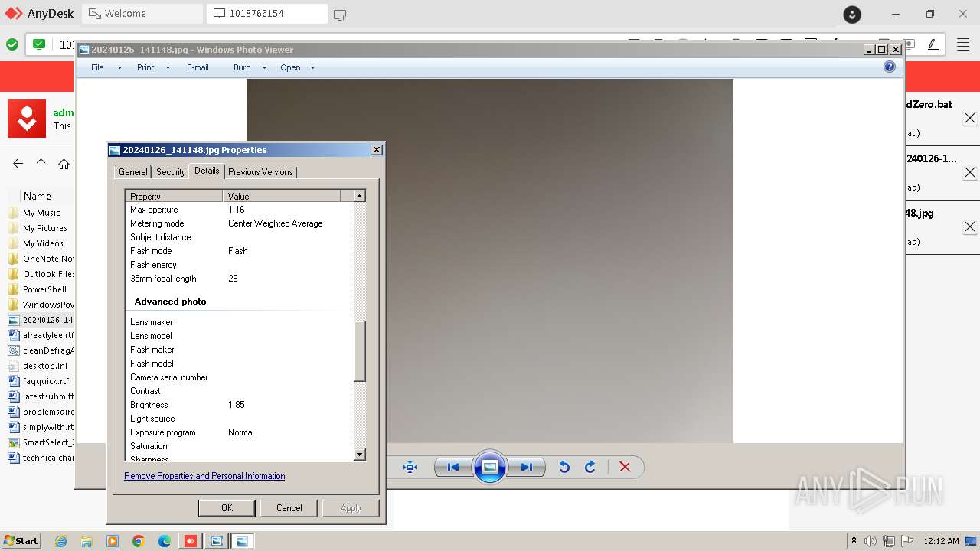Select the Brightness property row
980x551 pixels.
[239, 405]
